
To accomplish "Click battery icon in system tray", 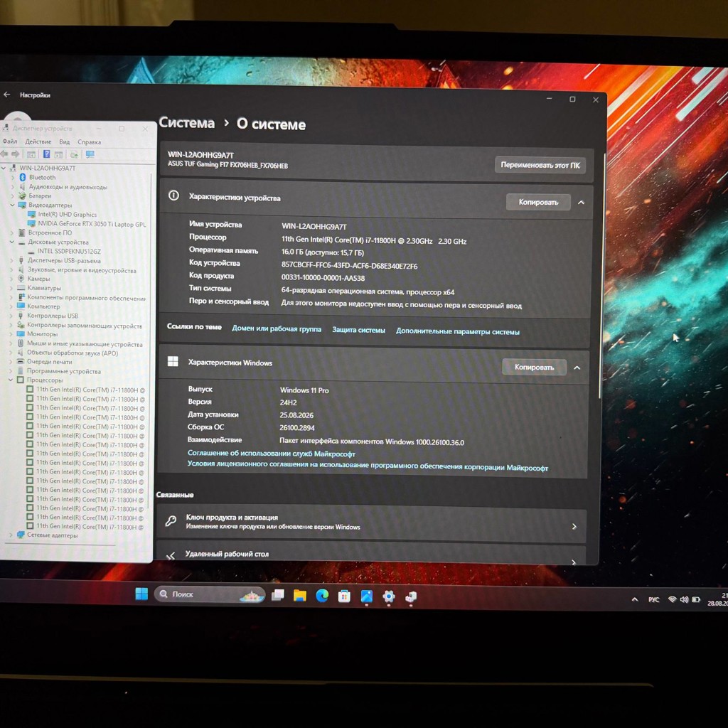I will [x=695, y=599].
